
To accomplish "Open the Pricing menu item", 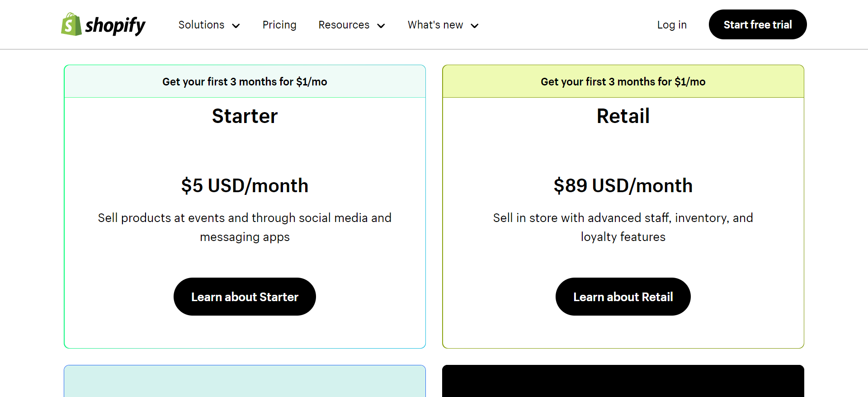I will tap(279, 25).
